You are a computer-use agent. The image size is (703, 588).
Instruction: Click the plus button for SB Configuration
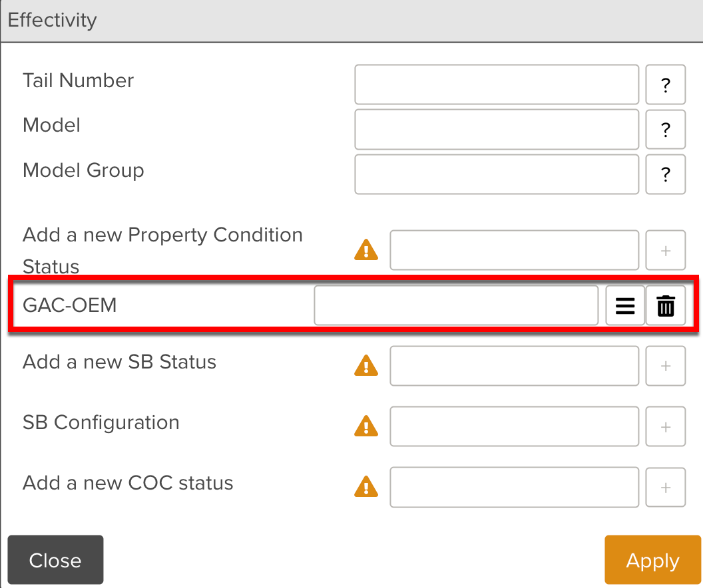(665, 426)
